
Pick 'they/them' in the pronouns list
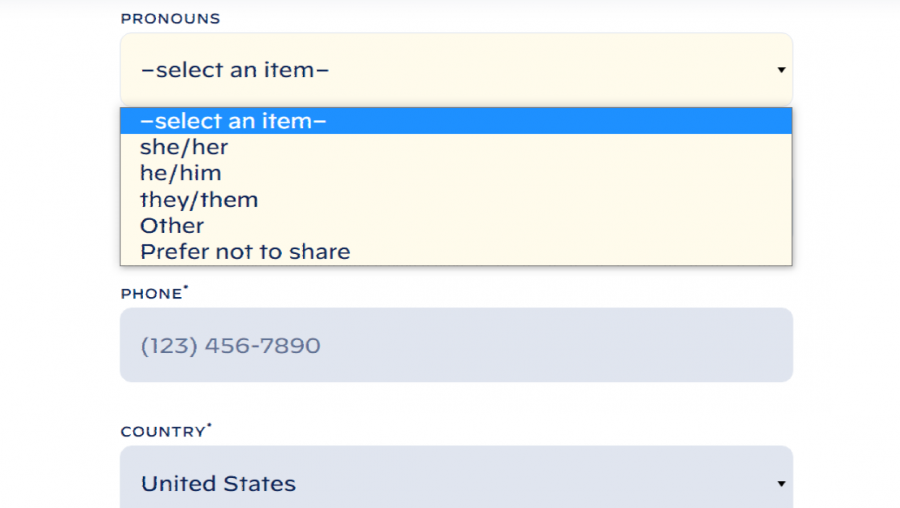(199, 200)
